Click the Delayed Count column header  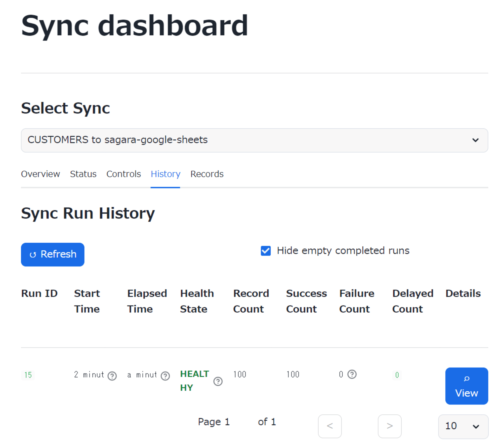click(x=413, y=301)
